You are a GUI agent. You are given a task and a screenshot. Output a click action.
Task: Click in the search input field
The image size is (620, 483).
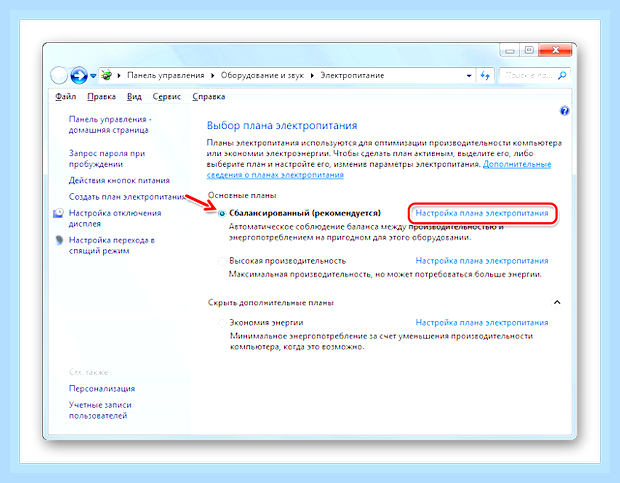point(528,75)
